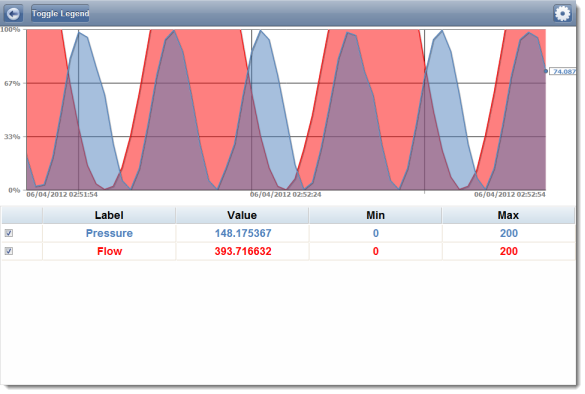Screen dimensions: 585x394
Task: Click the 02:51:54 timestamp on axis
Action: click(x=62, y=195)
